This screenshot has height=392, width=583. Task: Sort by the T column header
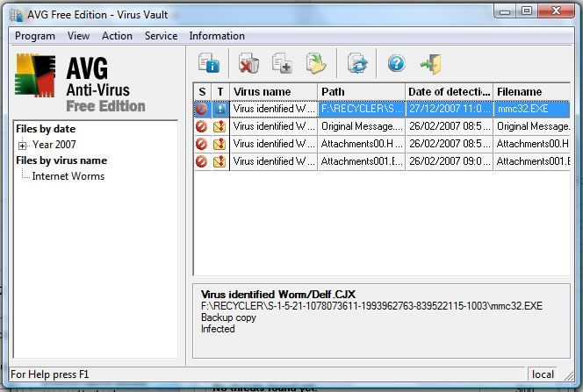tap(220, 92)
